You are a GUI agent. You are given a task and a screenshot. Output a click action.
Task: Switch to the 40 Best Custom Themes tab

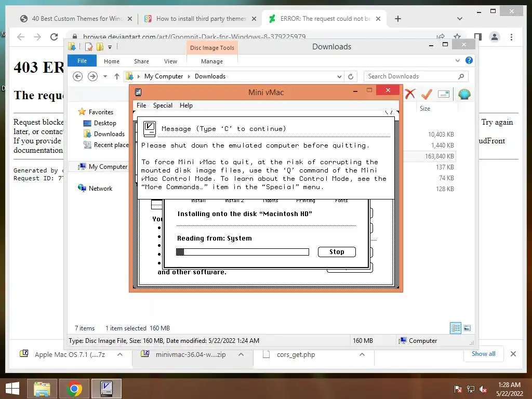77,19
